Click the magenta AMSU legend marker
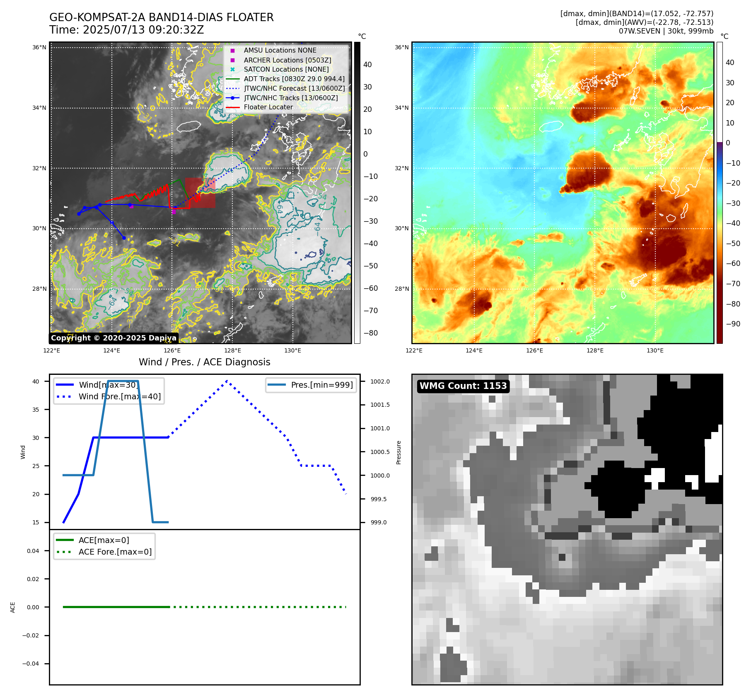Image resolution: width=751 pixels, height=700 pixels. click(x=232, y=51)
